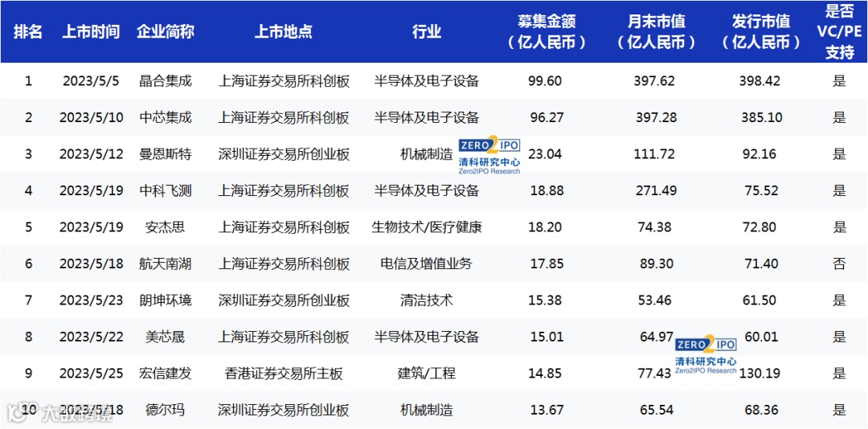Viewport: 868px width, 429px height.
Task: Click 香港证券交易所主板 listing venue
Action: click(x=284, y=373)
